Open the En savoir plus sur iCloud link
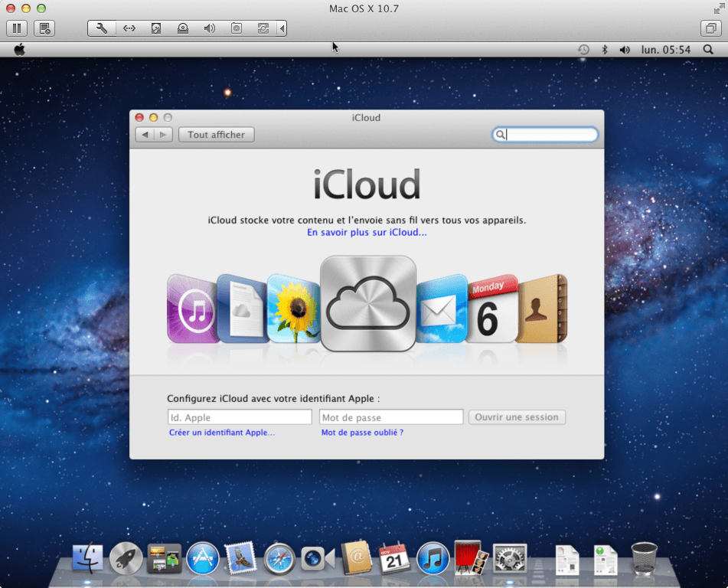This screenshot has width=728, height=588. point(367,232)
